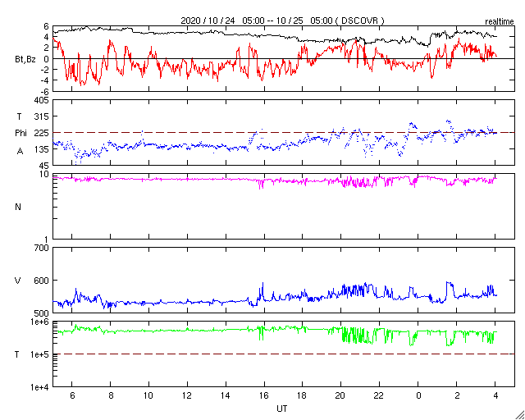Click the 'Phi' axis label

tap(21, 133)
